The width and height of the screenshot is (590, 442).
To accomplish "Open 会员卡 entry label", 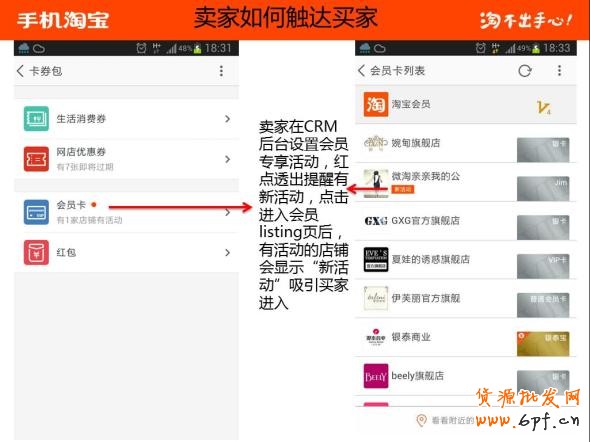I will pyautogui.click(x=71, y=205).
